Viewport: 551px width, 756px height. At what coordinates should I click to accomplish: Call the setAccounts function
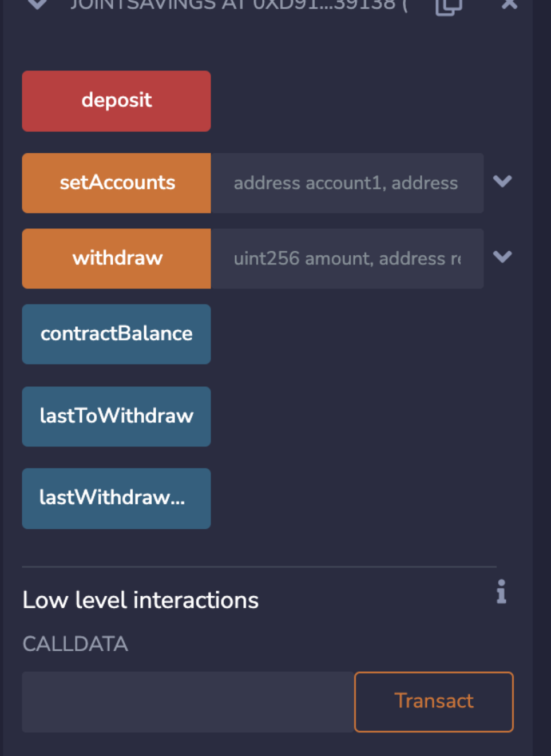click(116, 183)
